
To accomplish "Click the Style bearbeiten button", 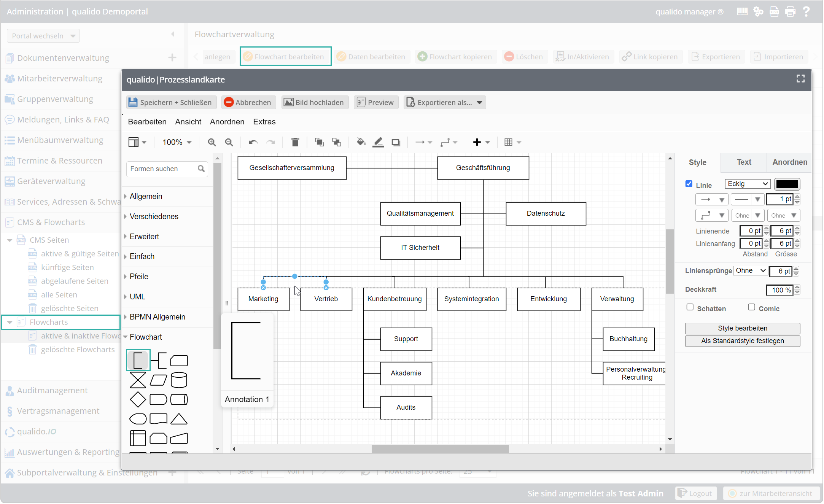I will (x=742, y=328).
